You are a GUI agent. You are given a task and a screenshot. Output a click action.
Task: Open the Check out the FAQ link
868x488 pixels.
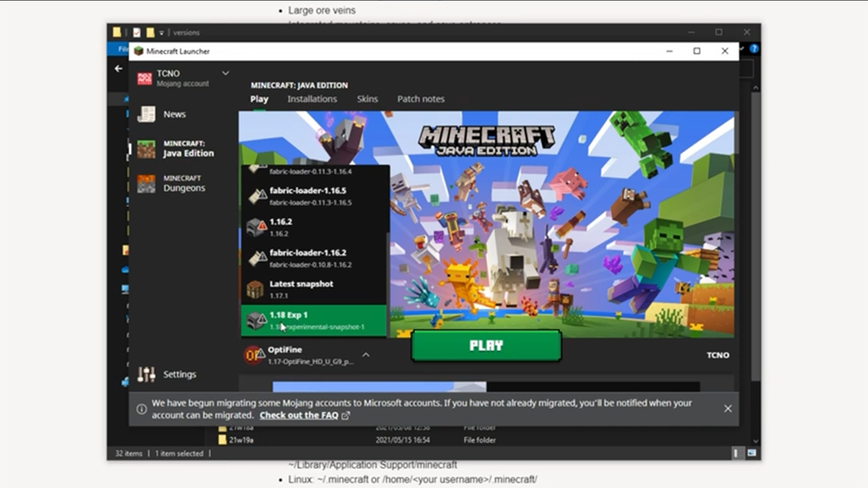click(299, 415)
